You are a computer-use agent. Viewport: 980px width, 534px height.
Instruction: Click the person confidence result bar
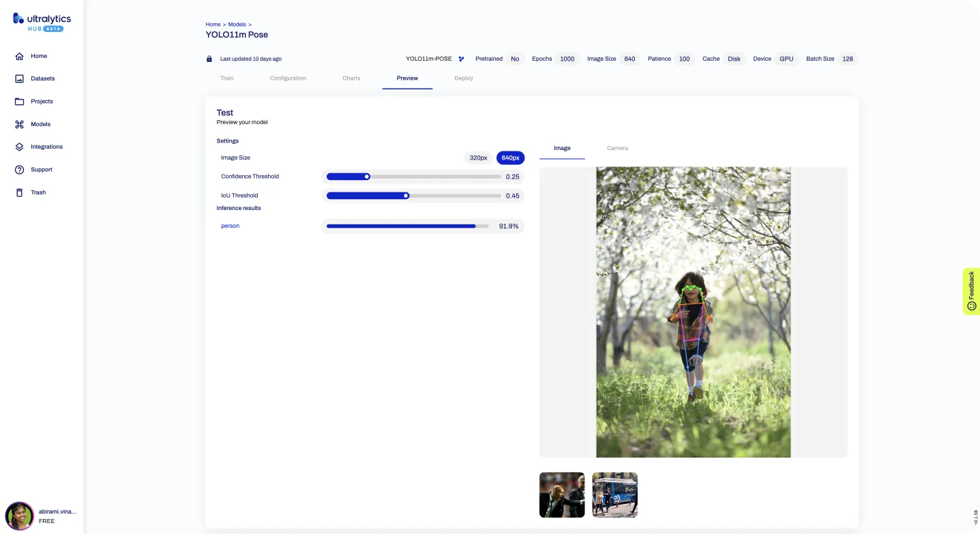407,226
